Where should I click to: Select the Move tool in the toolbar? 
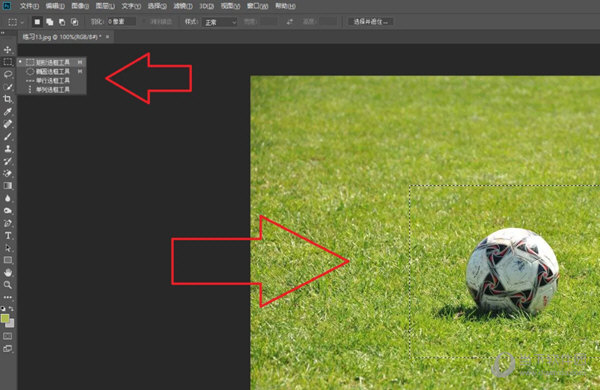coord(8,50)
